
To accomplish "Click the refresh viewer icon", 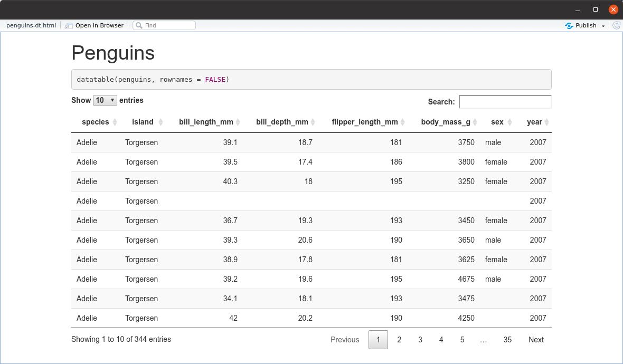I will point(616,25).
